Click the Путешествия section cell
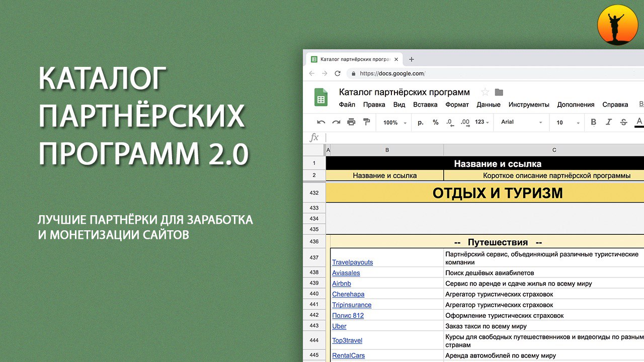644x362 pixels. click(x=487, y=242)
